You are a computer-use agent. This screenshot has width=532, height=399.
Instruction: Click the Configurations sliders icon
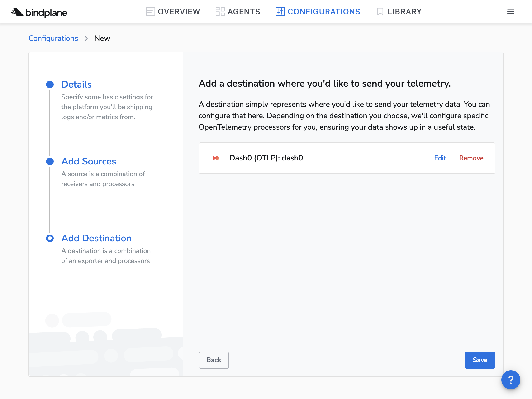pos(280,12)
